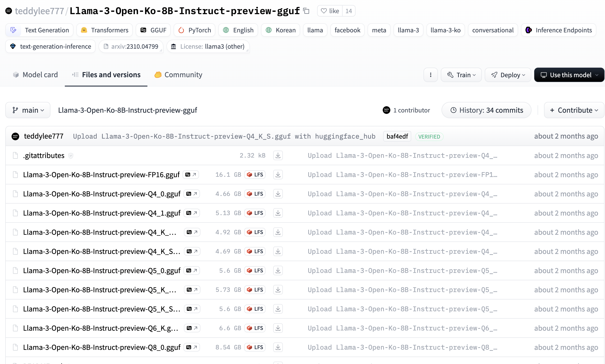Open the three-dot more options menu
This screenshot has height=364, width=605.
tap(430, 75)
